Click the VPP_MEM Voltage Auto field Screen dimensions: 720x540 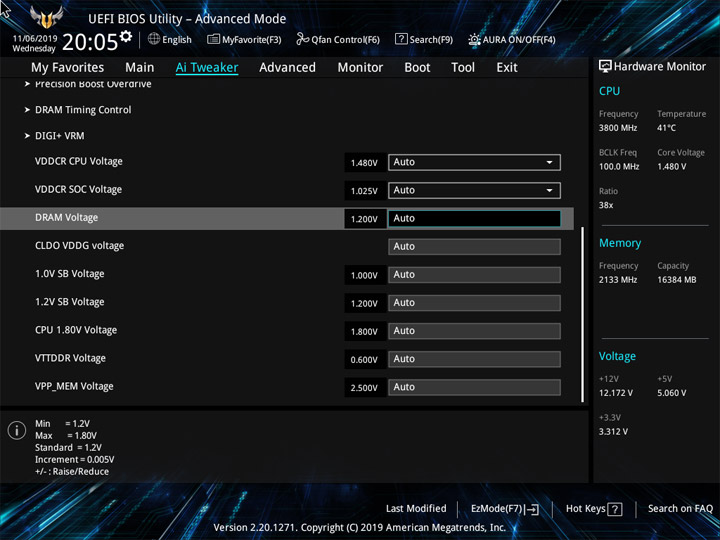474,387
